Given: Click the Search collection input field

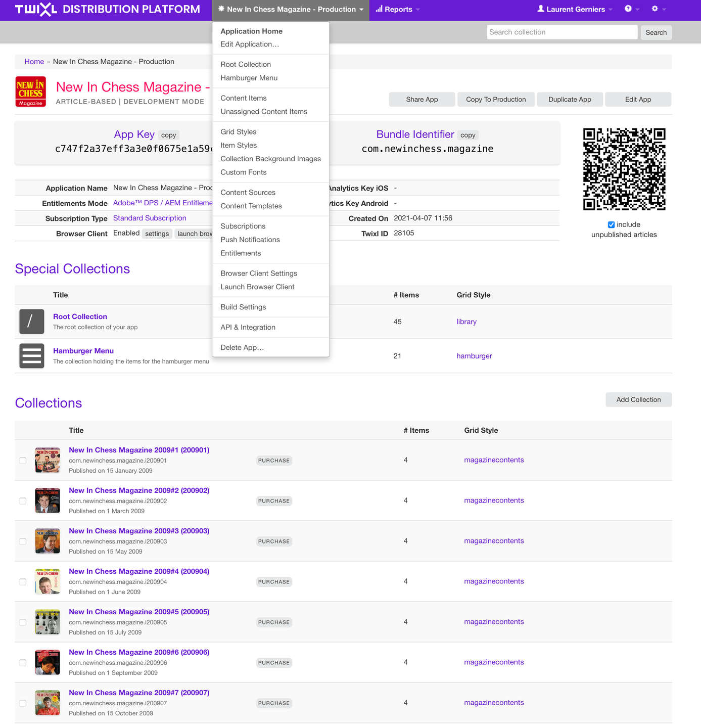Looking at the screenshot, I should click(x=562, y=32).
